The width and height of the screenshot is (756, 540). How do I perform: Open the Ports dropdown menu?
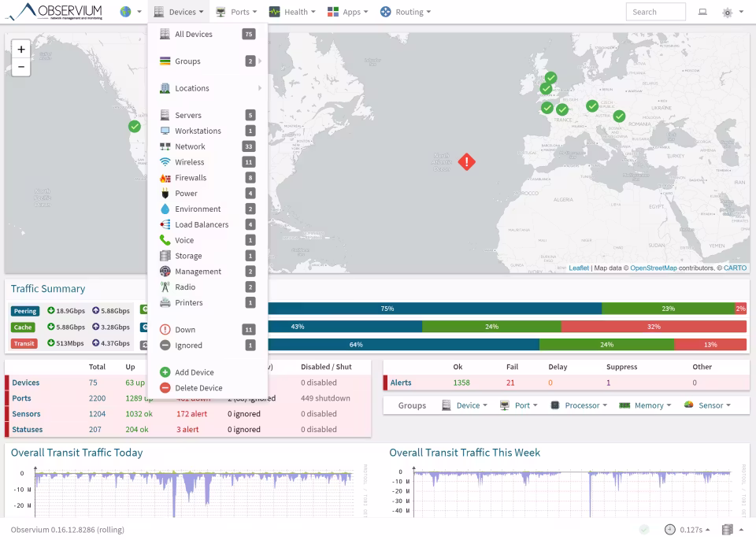click(236, 12)
